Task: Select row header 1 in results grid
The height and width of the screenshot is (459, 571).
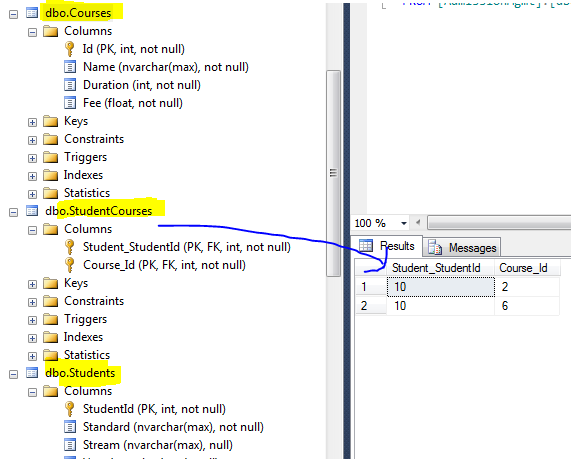Action: [371, 287]
